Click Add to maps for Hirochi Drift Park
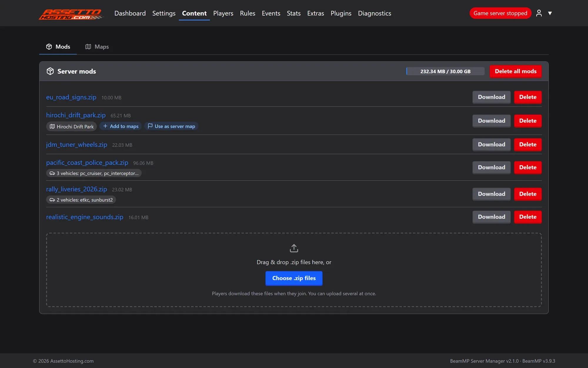This screenshot has width=588, height=368. (121, 126)
